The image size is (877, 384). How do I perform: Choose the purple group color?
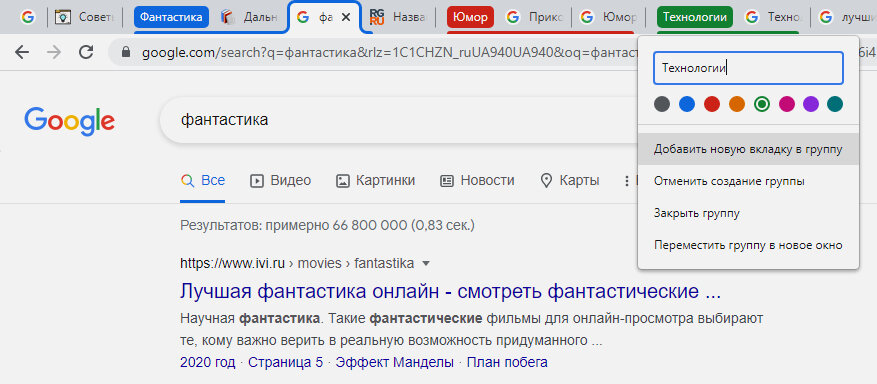pos(811,104)
